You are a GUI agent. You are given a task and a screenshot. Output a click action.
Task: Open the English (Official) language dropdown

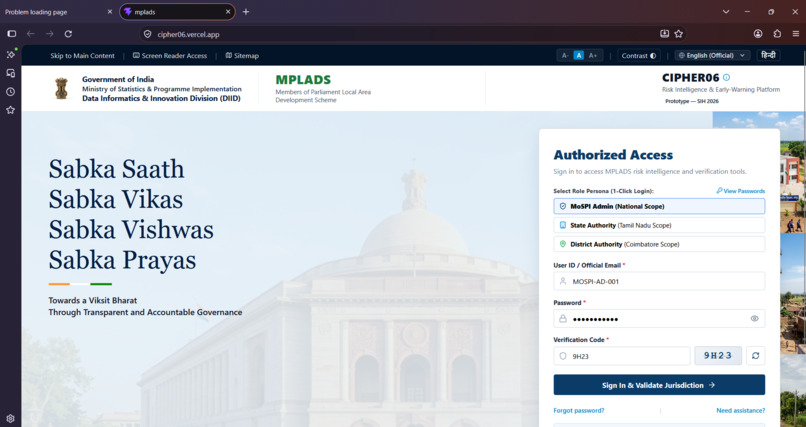712,55
